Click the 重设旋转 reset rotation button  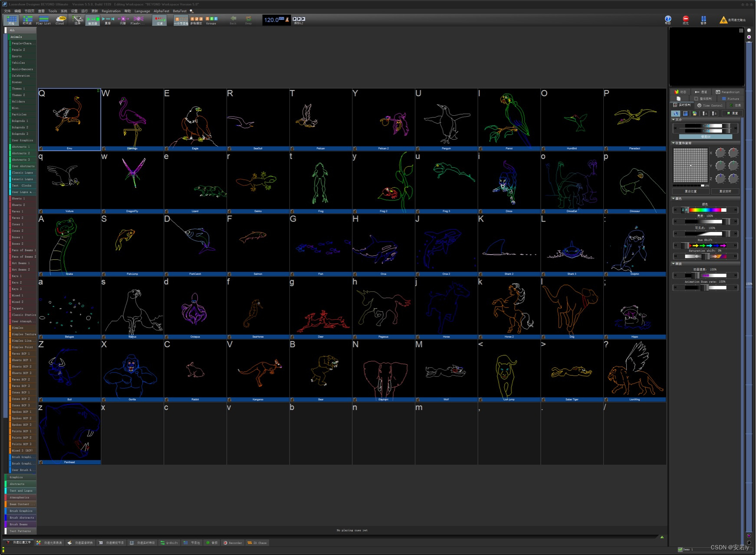point(725,191)
